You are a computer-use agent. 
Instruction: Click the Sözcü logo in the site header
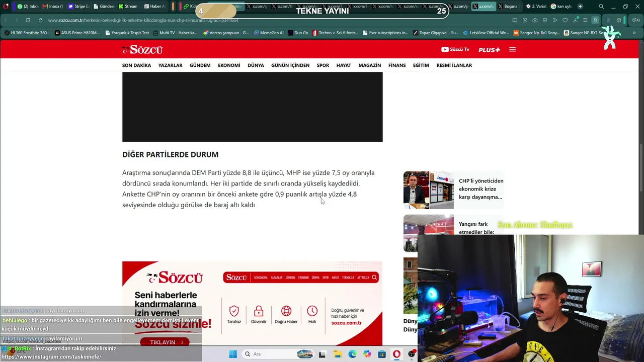142,49
